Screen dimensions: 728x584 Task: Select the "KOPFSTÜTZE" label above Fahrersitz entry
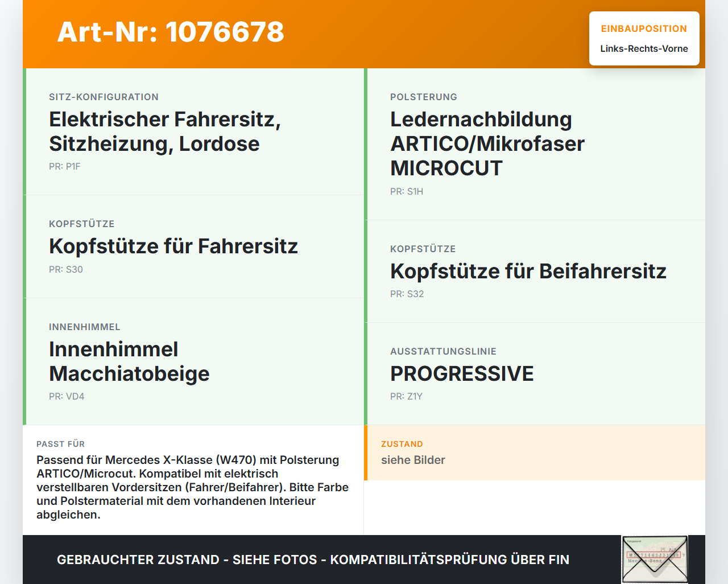coord(82,224)
